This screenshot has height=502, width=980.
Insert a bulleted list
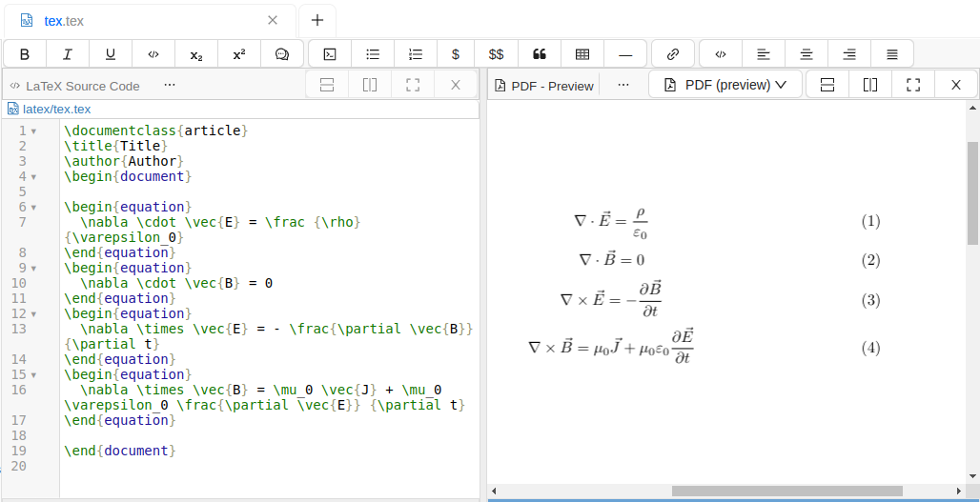click(373, 54)
